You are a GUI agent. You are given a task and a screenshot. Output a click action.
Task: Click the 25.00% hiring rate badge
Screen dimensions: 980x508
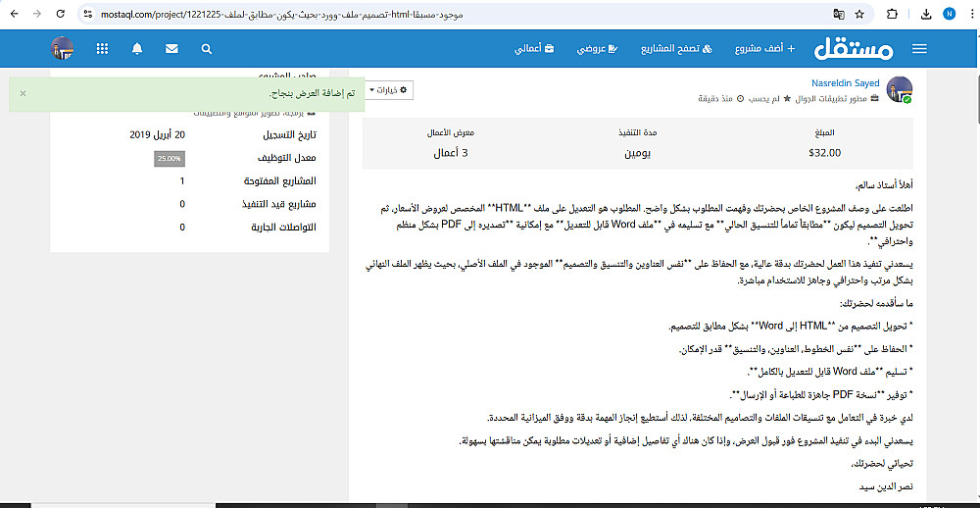(170, 158)
